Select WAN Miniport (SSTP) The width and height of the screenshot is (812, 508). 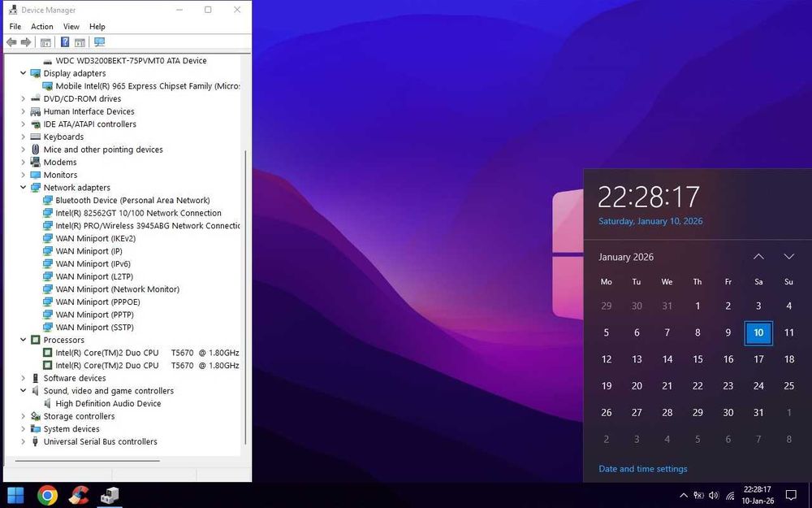95,328
